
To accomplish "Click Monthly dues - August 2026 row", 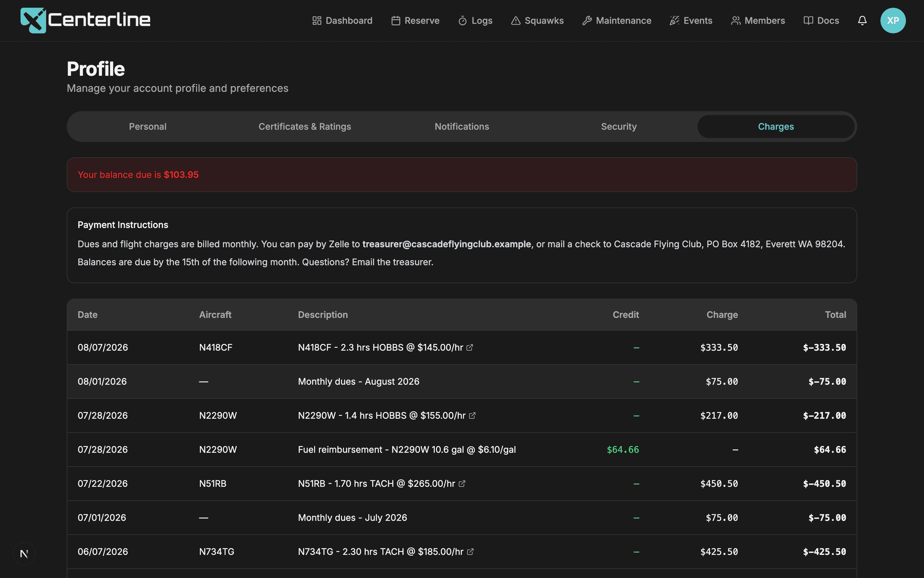I will coord(462,381).
